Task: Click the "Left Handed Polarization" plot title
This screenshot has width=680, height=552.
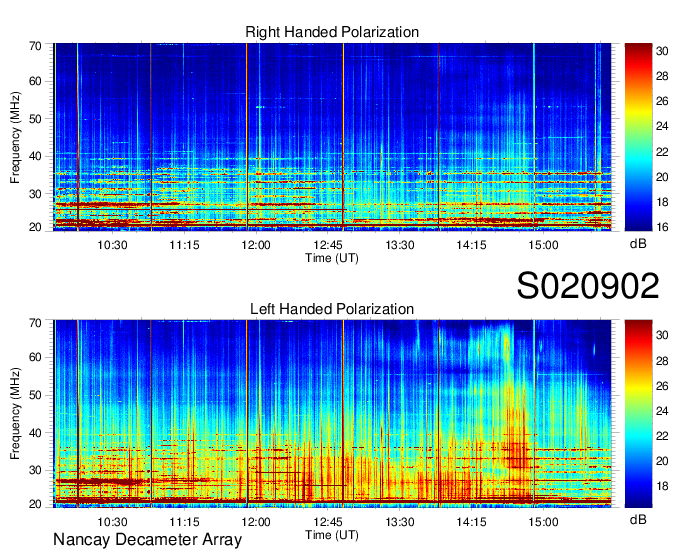Action: 332,309
